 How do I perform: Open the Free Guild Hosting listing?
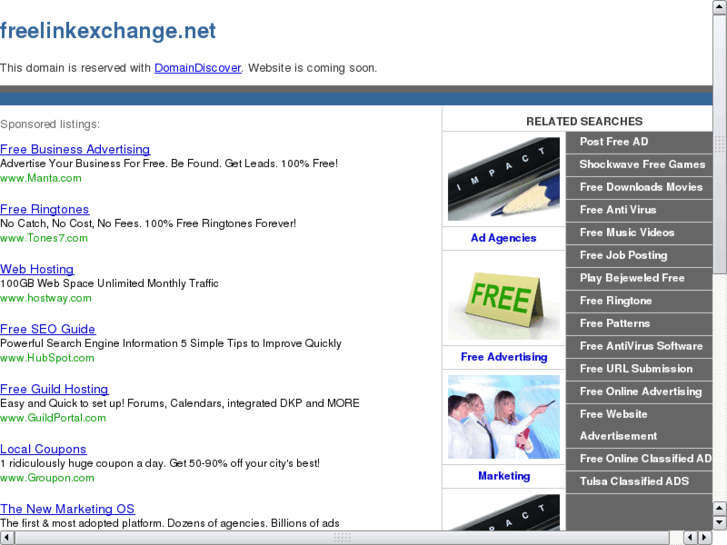tap(54, 389)
